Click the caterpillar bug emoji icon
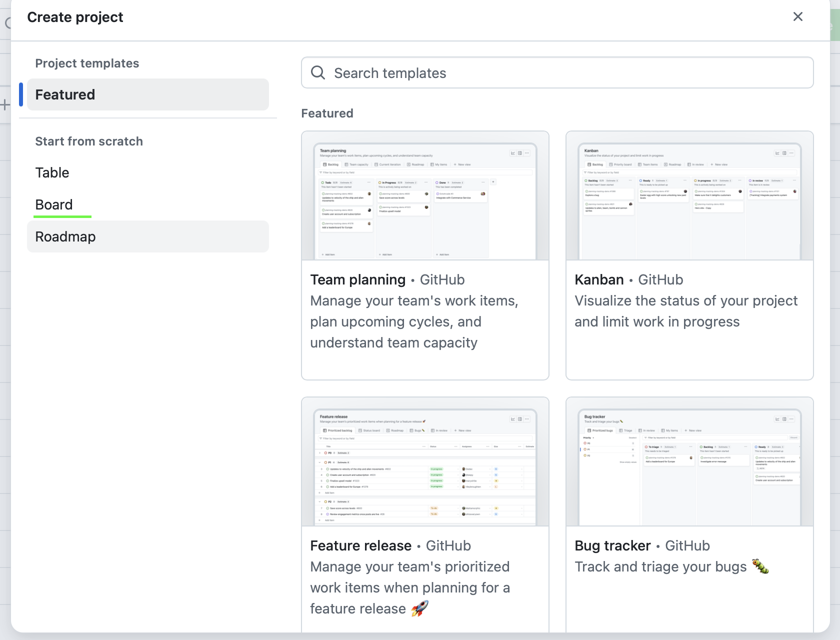840x640 pixels. pyautogui.click(x=760, y=566)
